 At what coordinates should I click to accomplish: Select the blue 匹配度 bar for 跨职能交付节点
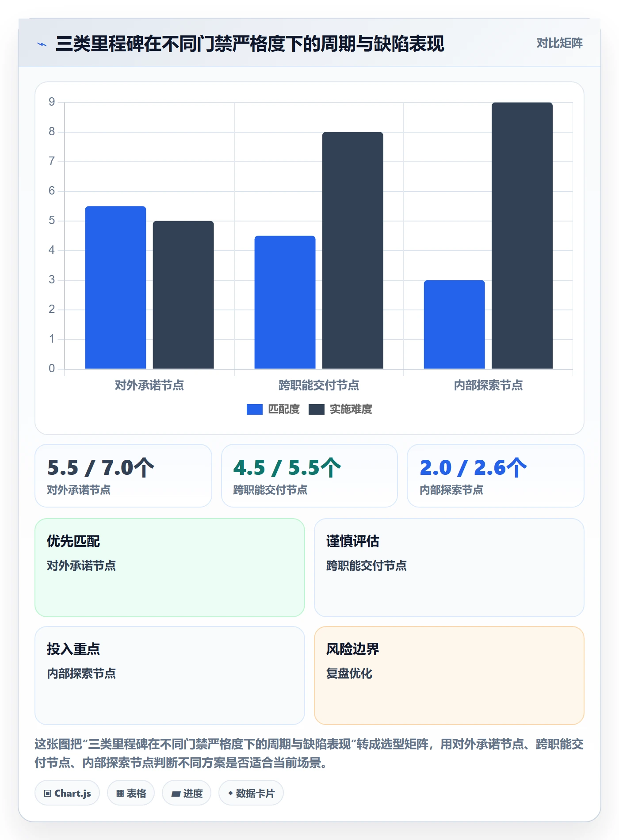(285, 302)
